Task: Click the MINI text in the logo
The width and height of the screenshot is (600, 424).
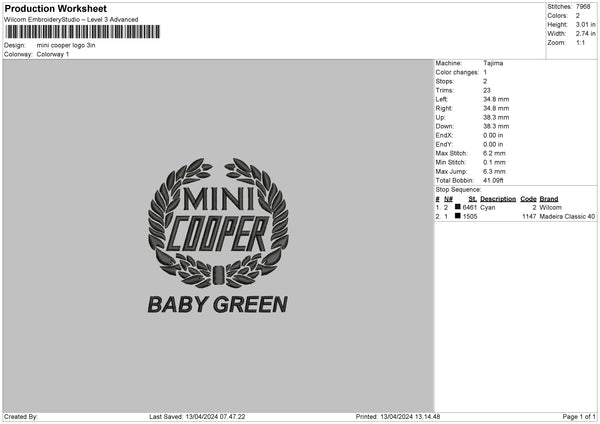Action: click(218, 199)
